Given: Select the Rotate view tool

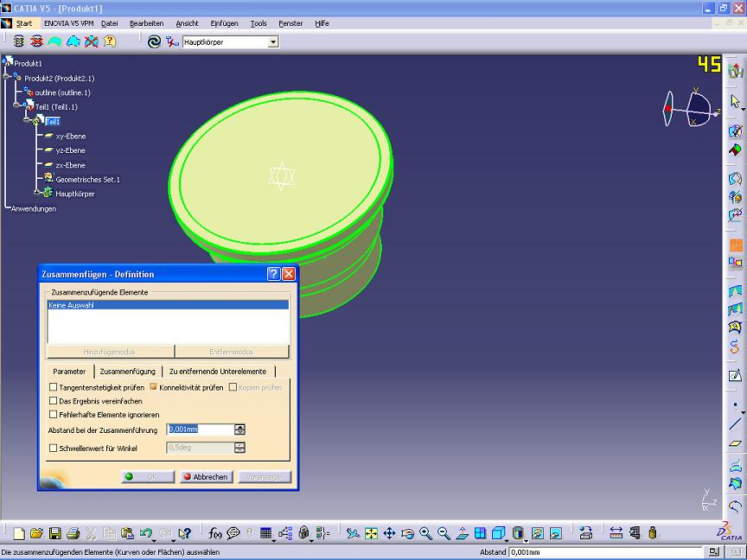Looking at the screenshot, I should coord(407,533).
